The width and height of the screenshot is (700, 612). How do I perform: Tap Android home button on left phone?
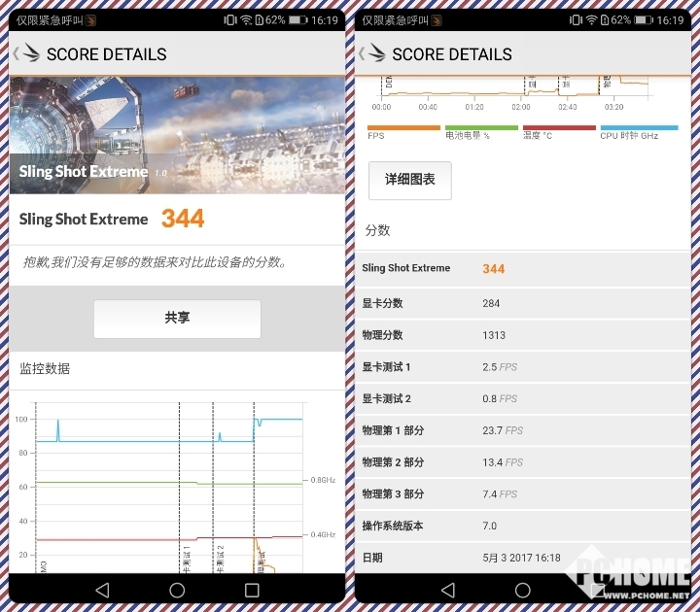pos(177,591)
